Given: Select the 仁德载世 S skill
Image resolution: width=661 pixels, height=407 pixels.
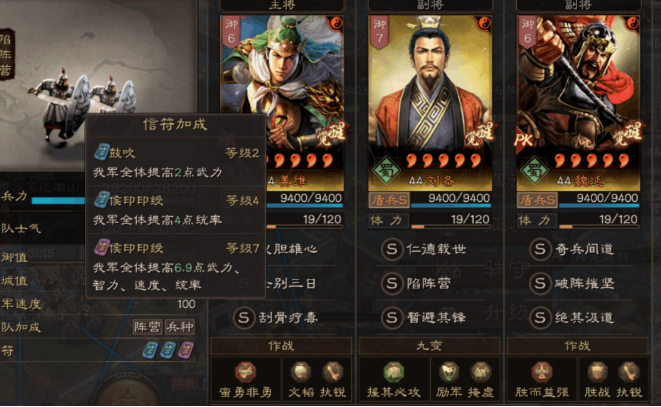Looking at the screenshot, I should pyautogui.click(x=424, y=249).
